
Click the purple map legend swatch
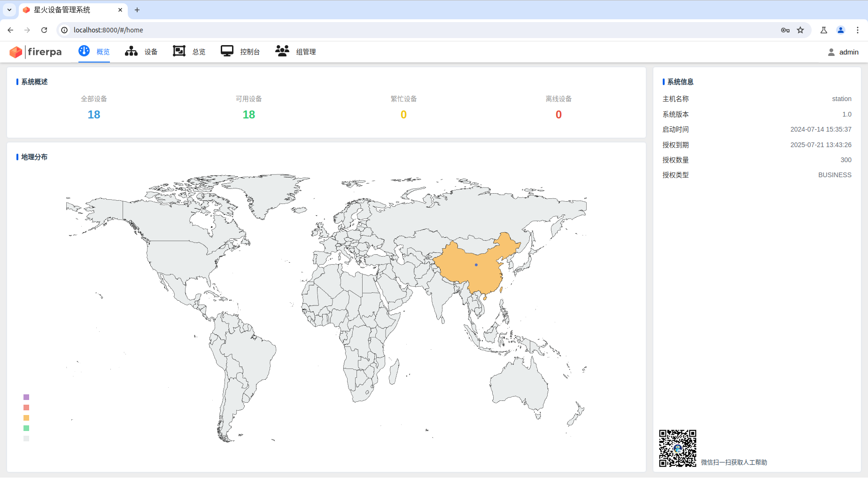coord(26,397)
